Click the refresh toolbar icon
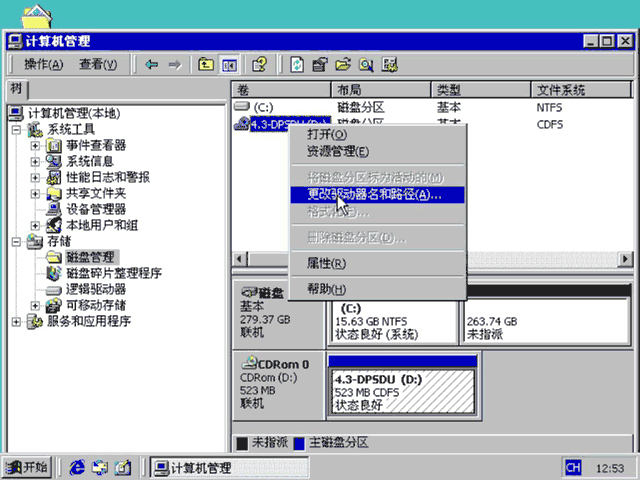The image size is (640, 480). (297, 64)
